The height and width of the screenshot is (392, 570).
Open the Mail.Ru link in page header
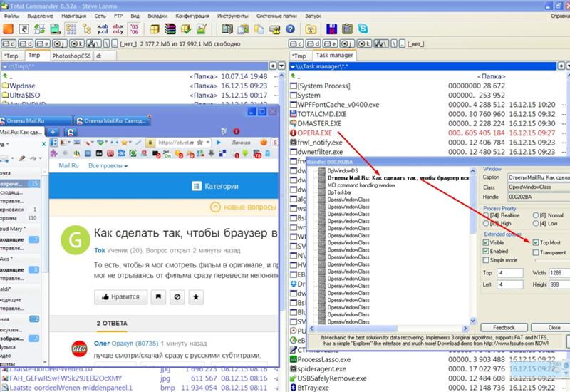pyautogui.click(x=68, y=166)
